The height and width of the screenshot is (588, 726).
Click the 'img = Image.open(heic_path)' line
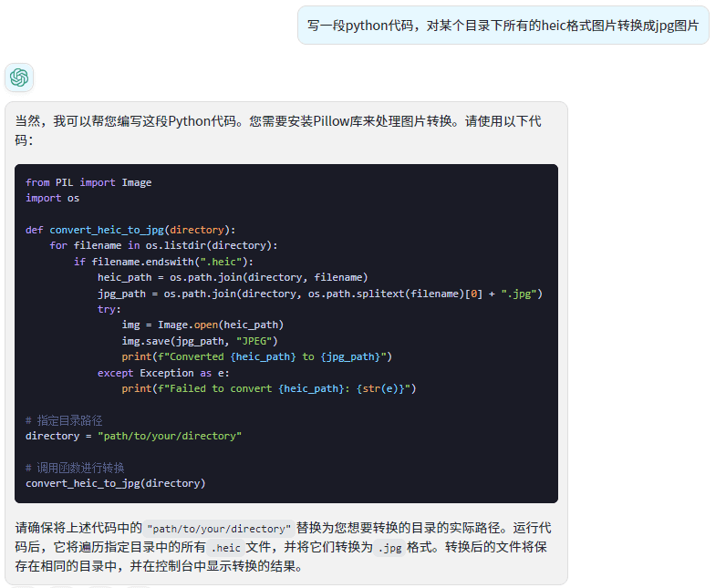point(202,325)
